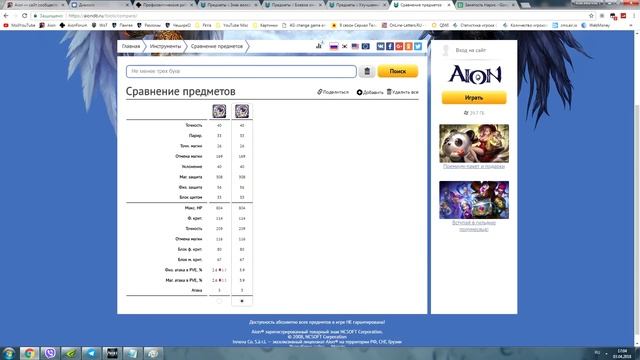Open the first compared item icon
The width and height of the screenshot is (640, 360).
pos(219,111)
